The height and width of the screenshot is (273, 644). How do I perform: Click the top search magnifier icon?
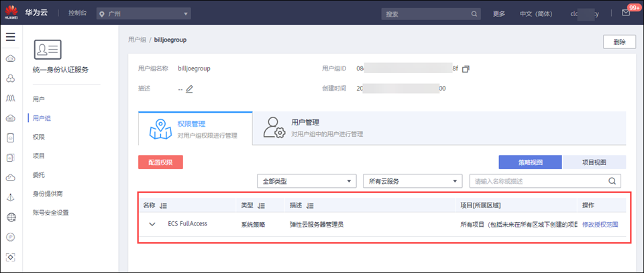point(474,13)
